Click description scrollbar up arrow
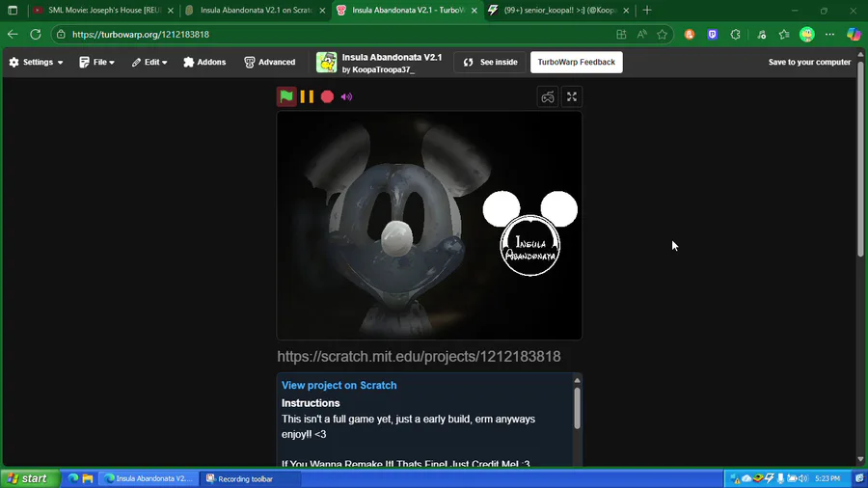Image resolution: width=868 pixels, height=488 pixels. click(x=577, y=380)
